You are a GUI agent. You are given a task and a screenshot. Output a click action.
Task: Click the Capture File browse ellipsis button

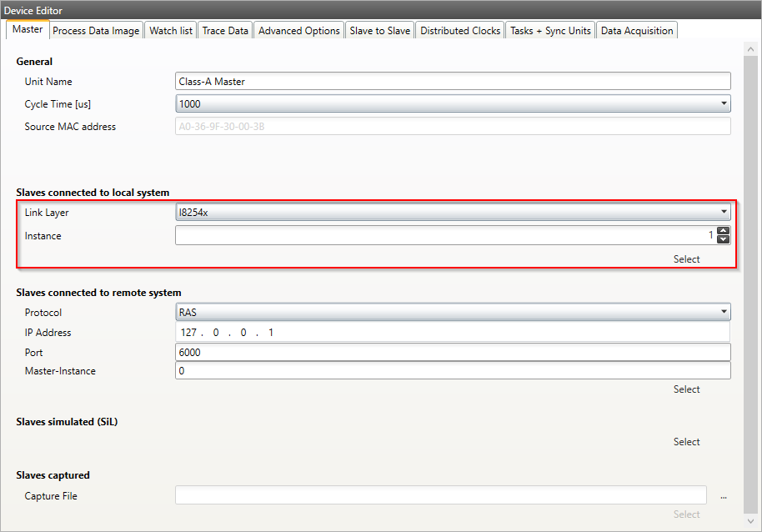(723, 496)
